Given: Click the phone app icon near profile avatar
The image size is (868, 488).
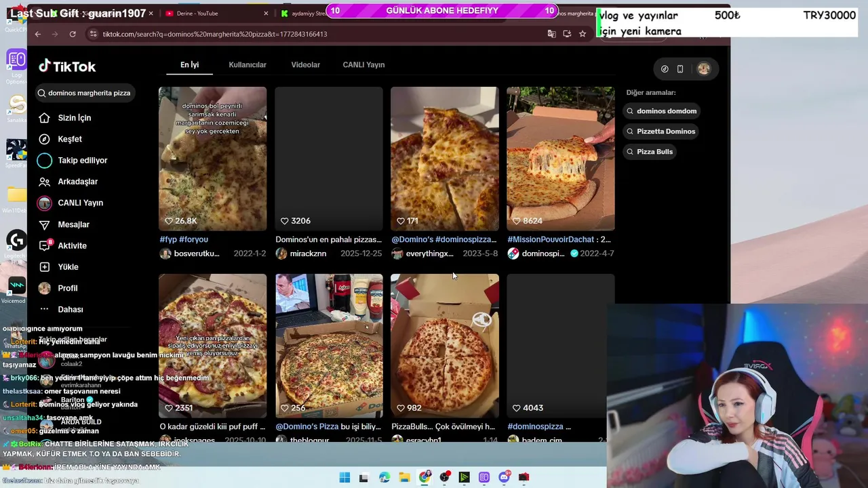Looking at the screenshot, I should tap(680, 69).
